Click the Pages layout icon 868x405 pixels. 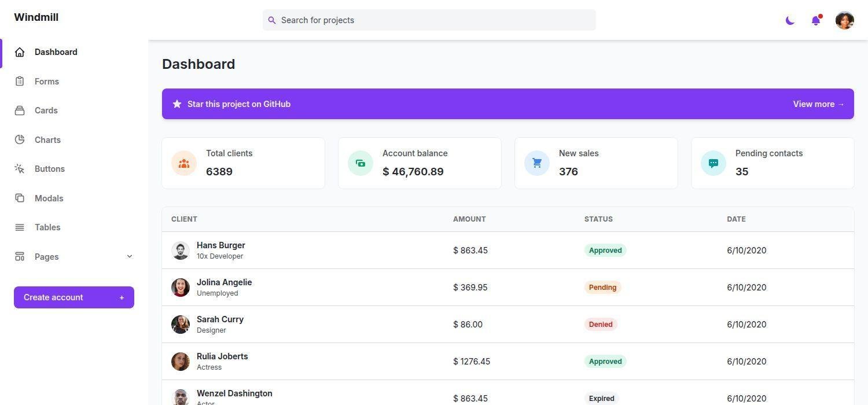click(20, 257)
